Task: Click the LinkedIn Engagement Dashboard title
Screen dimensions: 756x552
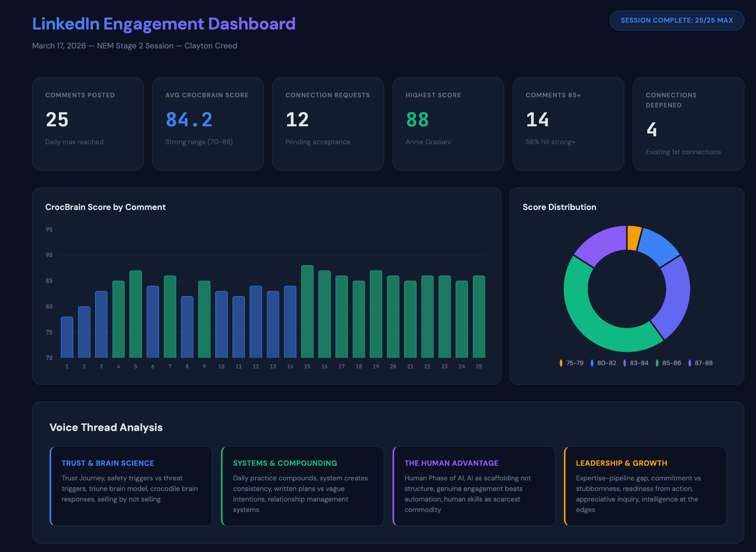Action: 164,24
